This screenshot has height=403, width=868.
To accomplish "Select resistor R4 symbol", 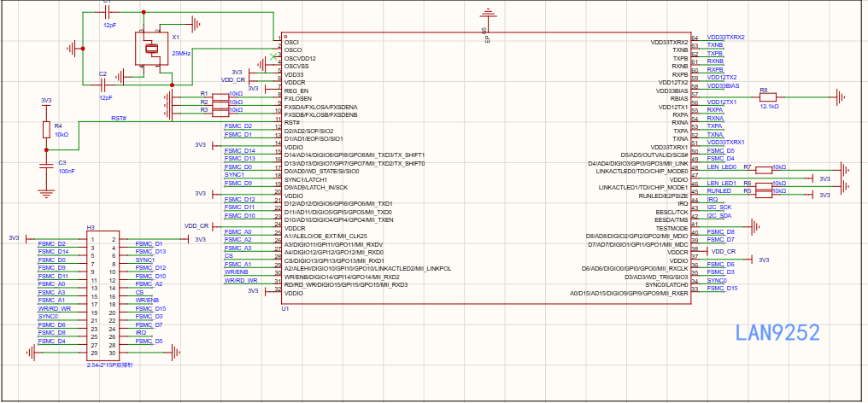I will coord(46,130).
